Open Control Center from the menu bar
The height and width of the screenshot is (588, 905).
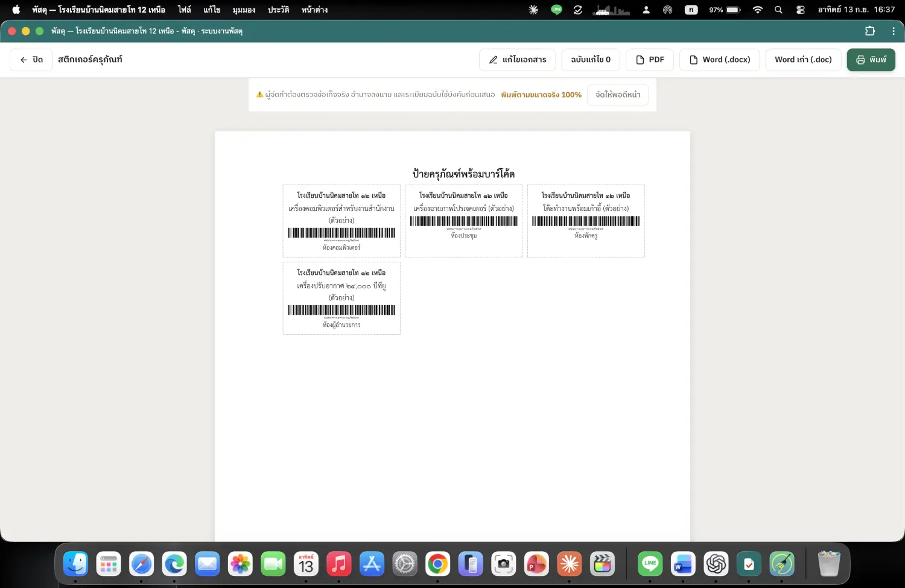(x=801, y=10)
